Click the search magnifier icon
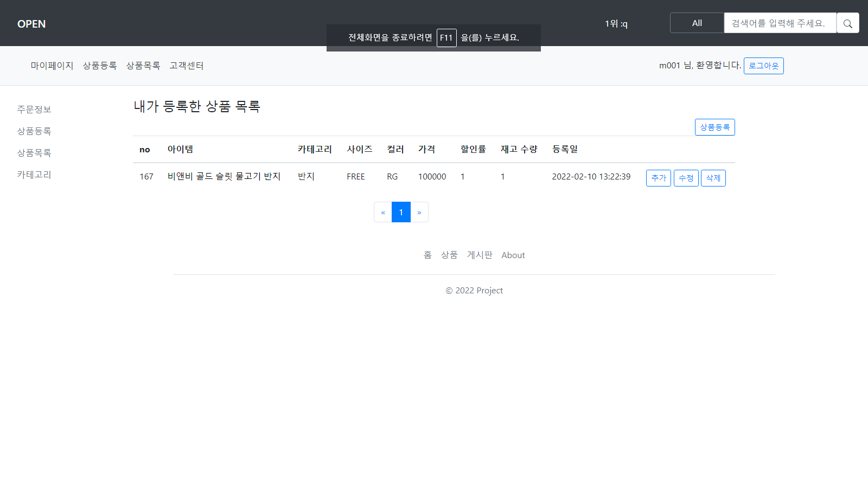The image size is (868, 488). 847,23
